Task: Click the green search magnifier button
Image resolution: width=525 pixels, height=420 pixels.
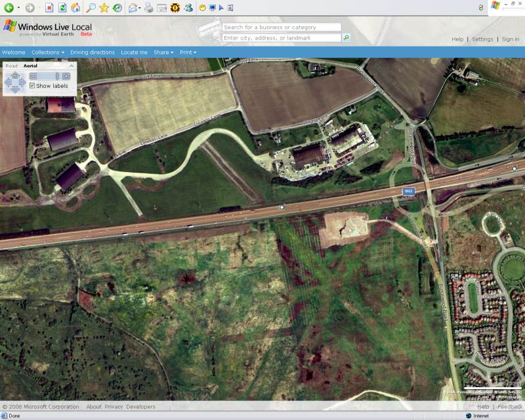Action: [346, 38]
